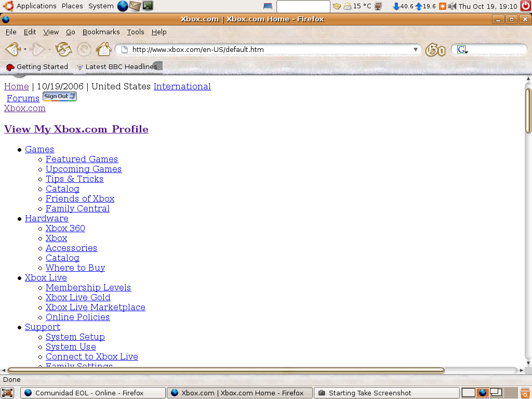The width and height of the screenshot is (532, 399).
Task: Click the vertical scrollbar down arrow
Action: (x=528, y=363)
